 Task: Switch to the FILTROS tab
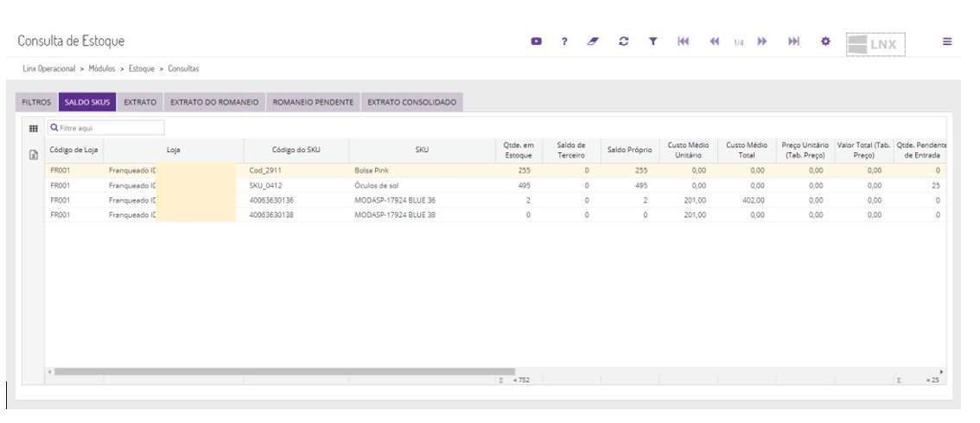point(36,102)
